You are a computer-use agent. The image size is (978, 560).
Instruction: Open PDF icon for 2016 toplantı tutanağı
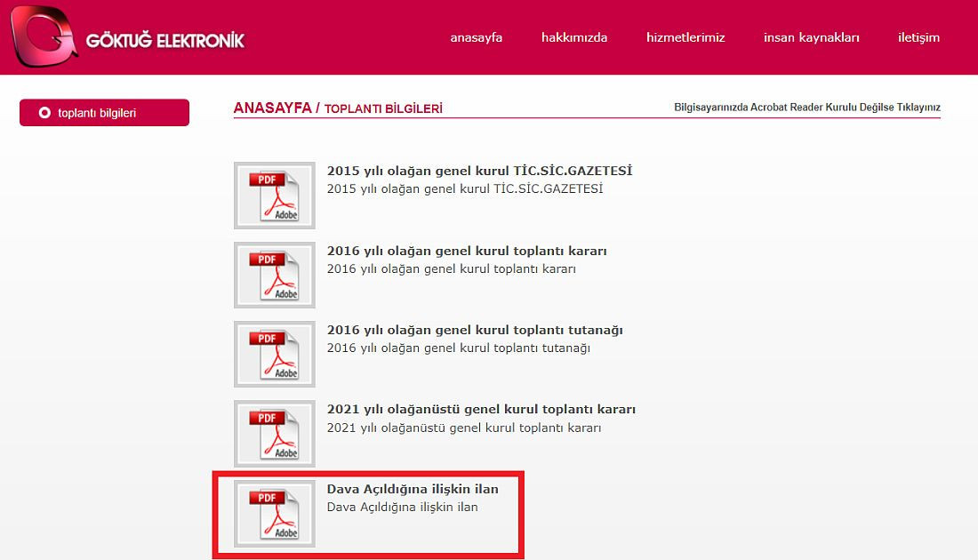pyautogui.click(x=275, y=354)
